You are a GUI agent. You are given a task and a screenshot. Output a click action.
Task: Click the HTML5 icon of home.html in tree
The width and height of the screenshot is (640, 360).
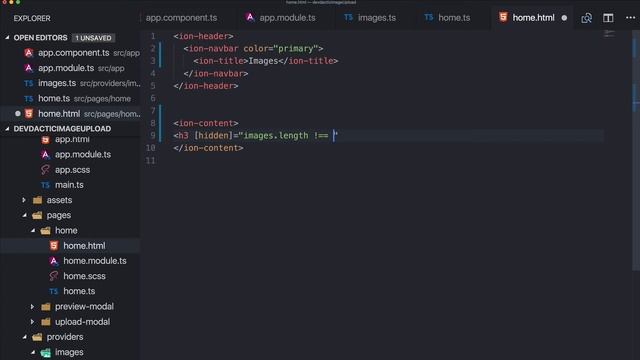(x=54, y=246)
